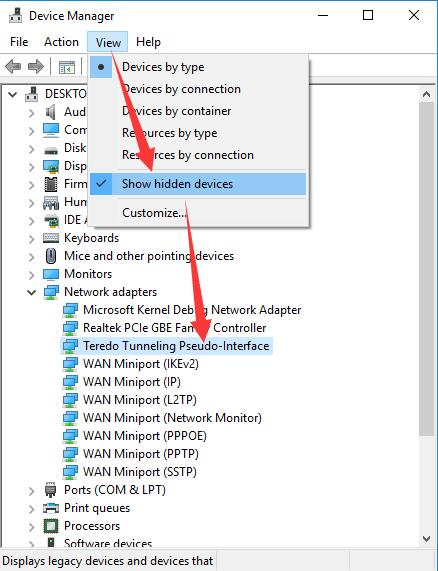This screenshot has height=571, width=438.
Task: Select Microsoft Kernel Debug Network Adapter
Action: [x=192, y=310]
